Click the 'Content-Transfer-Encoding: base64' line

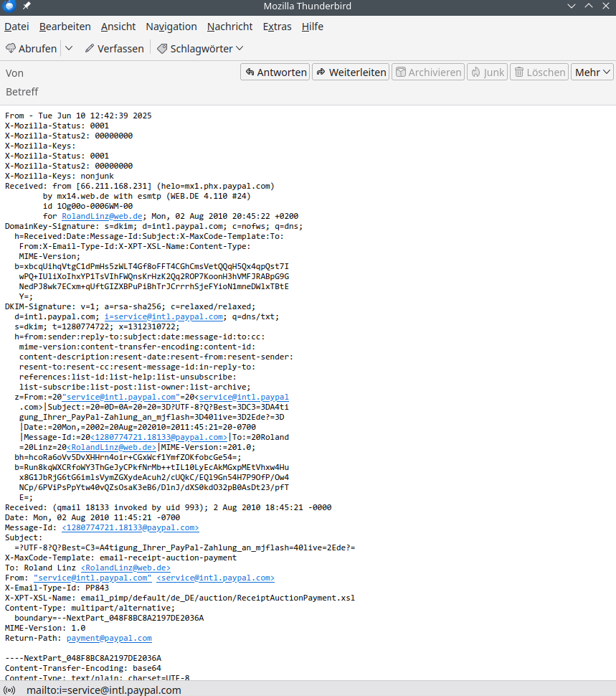[83, 668]
